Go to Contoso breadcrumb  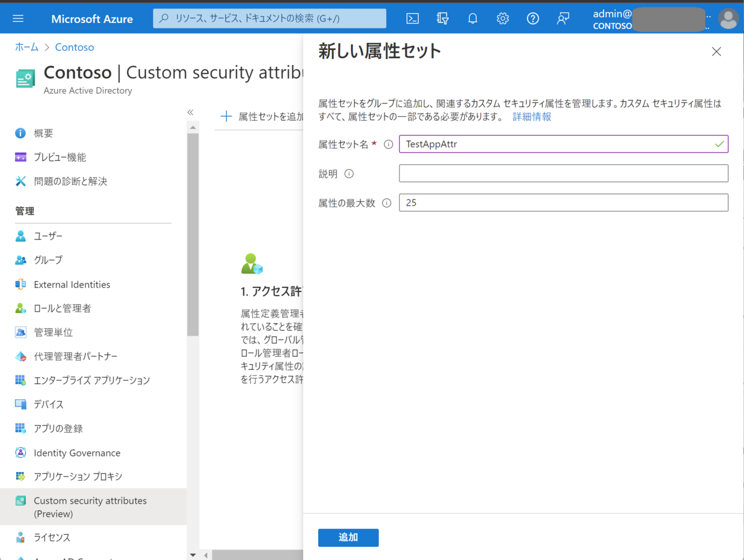(x=74, y=47)
